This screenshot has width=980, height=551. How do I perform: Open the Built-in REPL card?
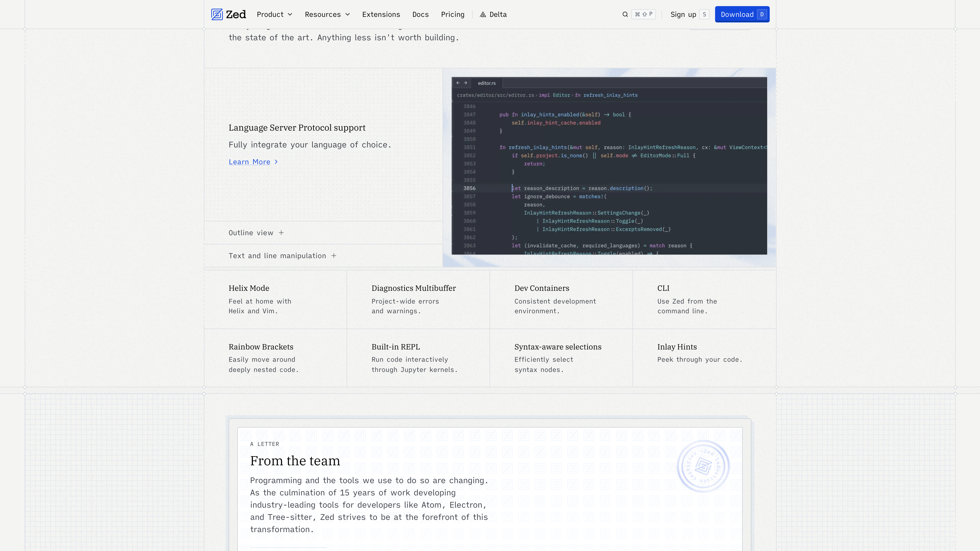418,358
